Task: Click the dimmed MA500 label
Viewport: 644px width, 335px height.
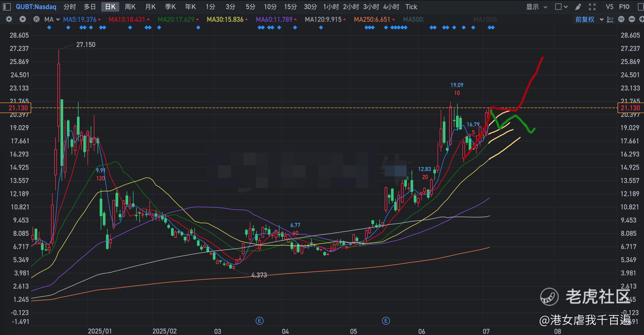Action: click(x=413, y=19)
